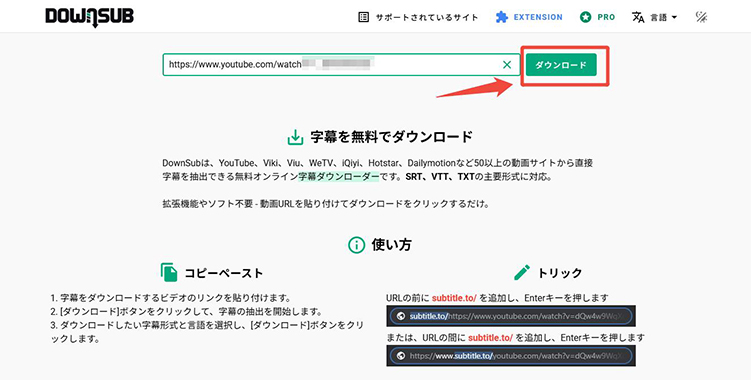Open the DOWNSUB logo home link
Viewport: 751px width, 380px height.
[90, 17]
